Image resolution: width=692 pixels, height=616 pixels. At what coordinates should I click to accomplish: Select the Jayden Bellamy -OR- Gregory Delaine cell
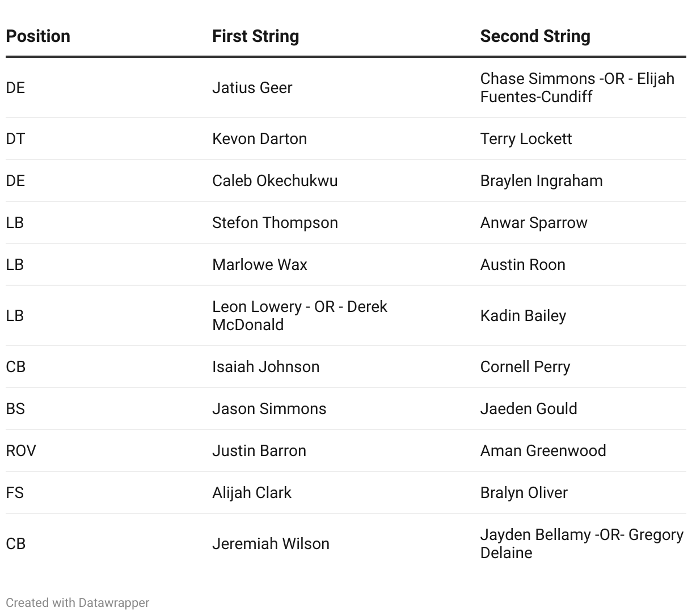[x=581, y=543]
